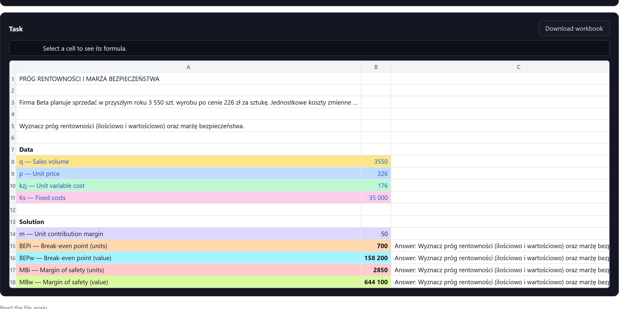Select the break-even value 158 200
This screenshot has width=644, height=309.
coord(376,258)
